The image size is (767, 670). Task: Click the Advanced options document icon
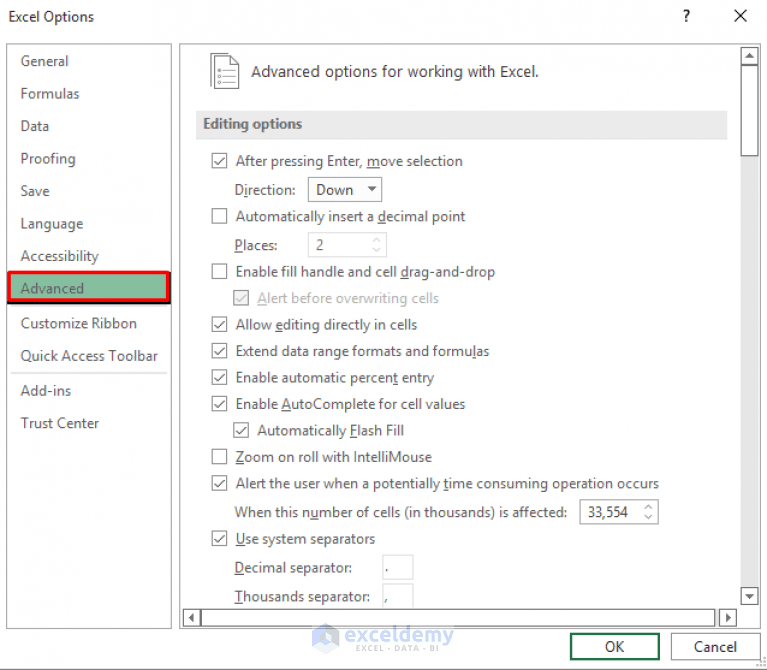pyautogui.click(x=225, y=71)
